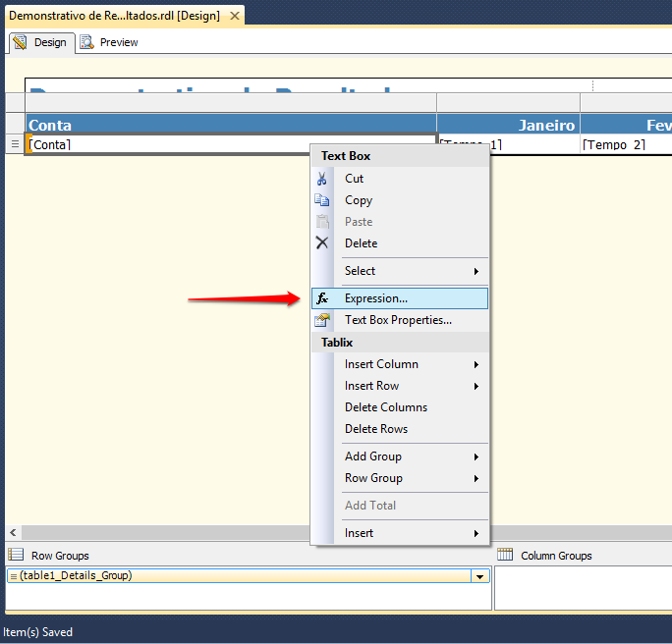Click the fx expression icon

point(322,298)
